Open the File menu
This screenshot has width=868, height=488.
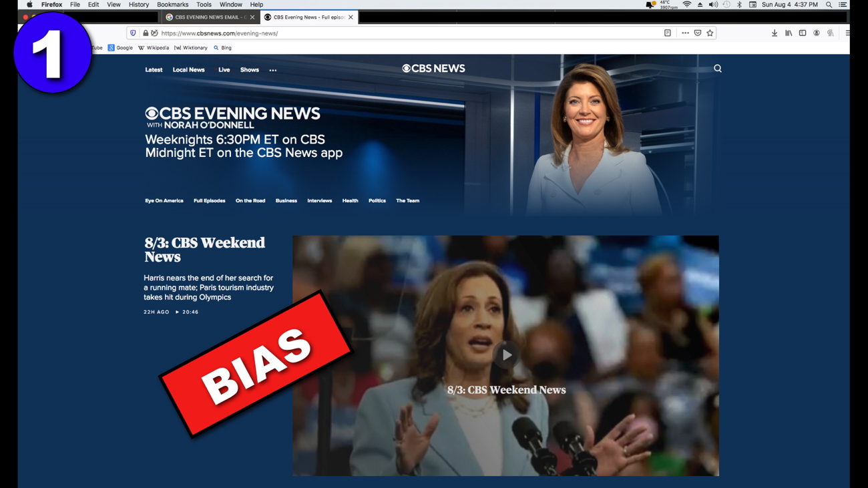point(75,5)
